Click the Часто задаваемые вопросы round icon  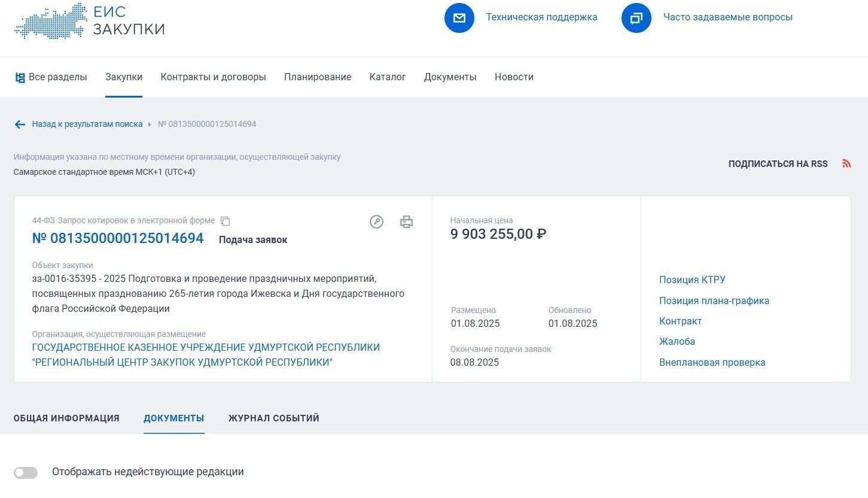pyautogui.click(x=636, y=18)
